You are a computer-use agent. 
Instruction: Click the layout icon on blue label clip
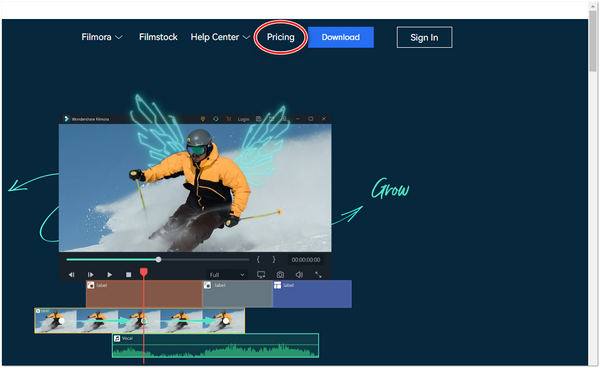(x=277, y=285)
